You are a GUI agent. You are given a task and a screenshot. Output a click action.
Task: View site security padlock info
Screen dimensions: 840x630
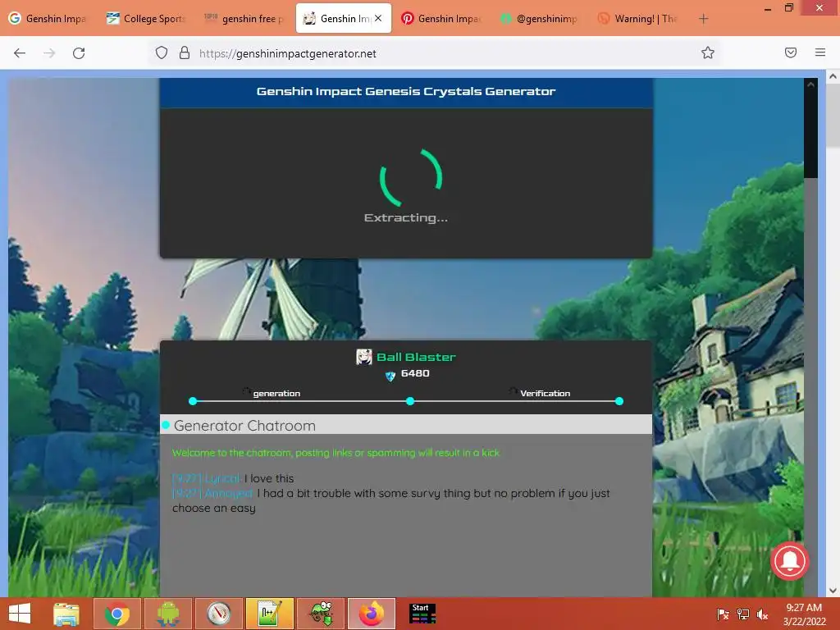(185, 53)
